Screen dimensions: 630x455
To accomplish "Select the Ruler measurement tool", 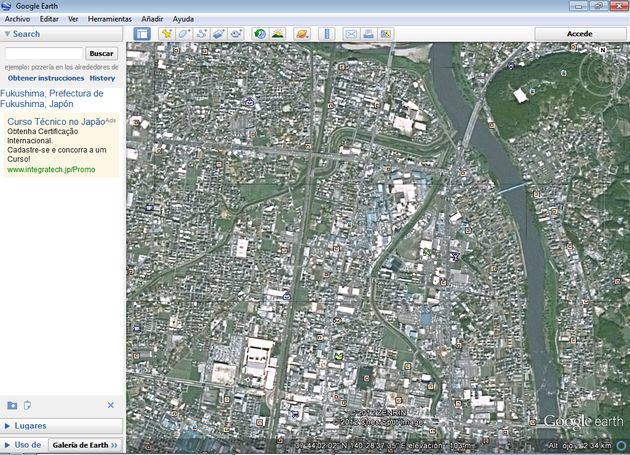I will (326, 33).
